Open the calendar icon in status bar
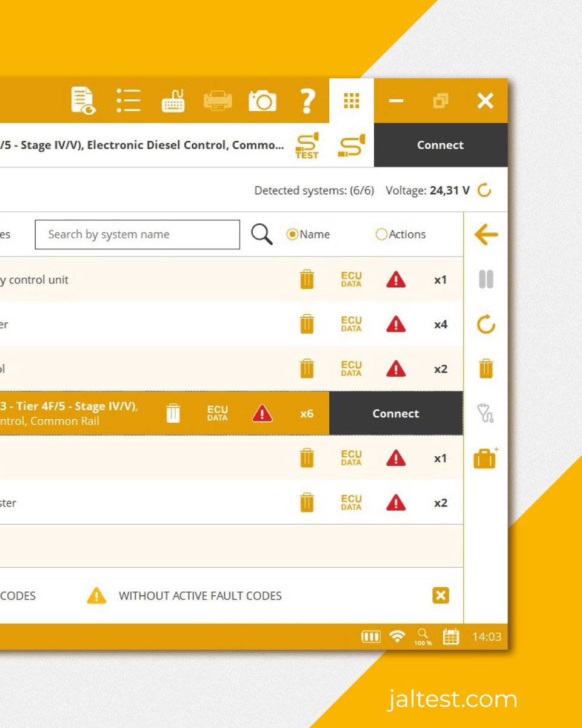Image resolution: width=582 pixels, height=728 pixels. [x=450, y=637]
